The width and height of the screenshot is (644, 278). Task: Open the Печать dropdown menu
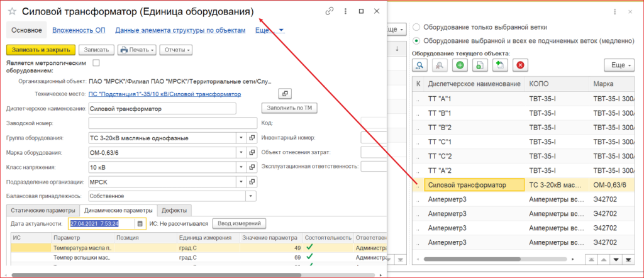click(136, 50)
